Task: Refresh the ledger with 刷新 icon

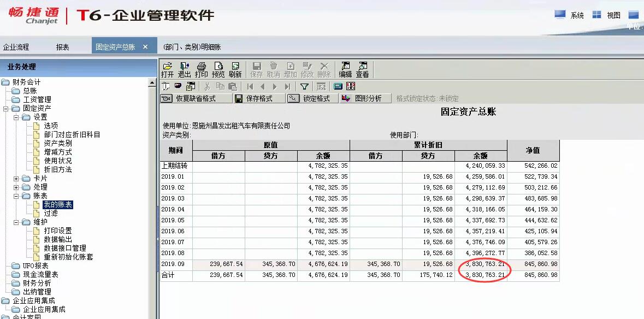Action: [x=235, y=70]
